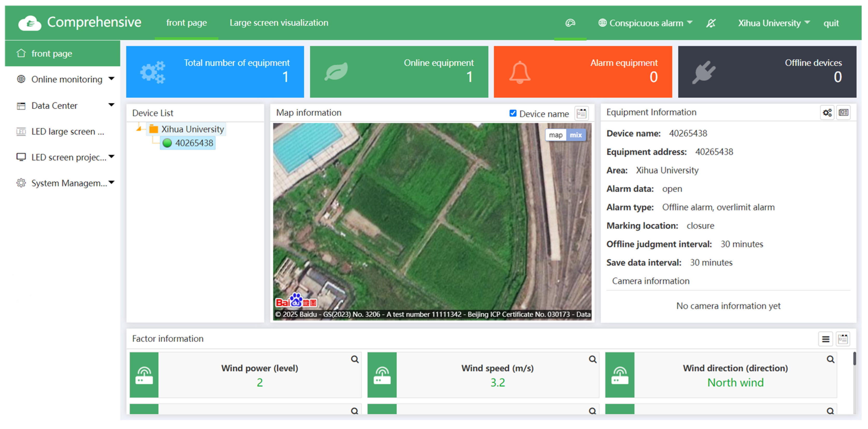Open Large screen visualization tab
This screenshot has height=429, width=868.
(279, 23)
